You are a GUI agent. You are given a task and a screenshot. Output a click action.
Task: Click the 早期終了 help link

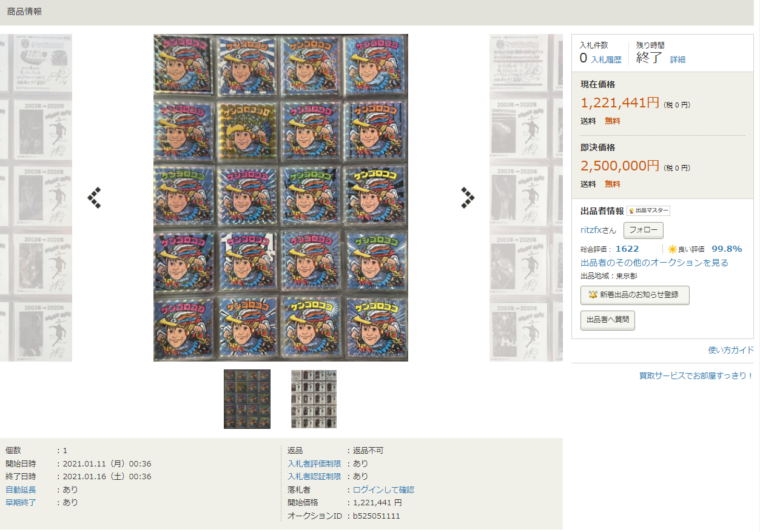point(21,502)
